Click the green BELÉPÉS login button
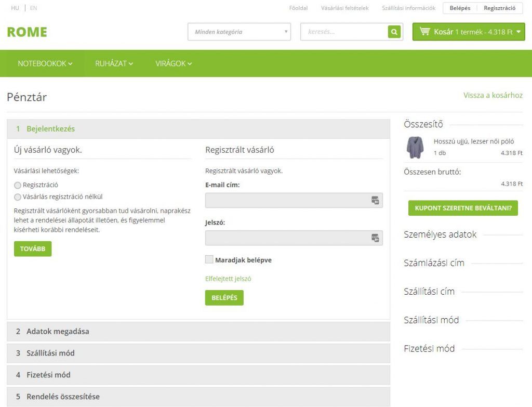 click(224, 298)
